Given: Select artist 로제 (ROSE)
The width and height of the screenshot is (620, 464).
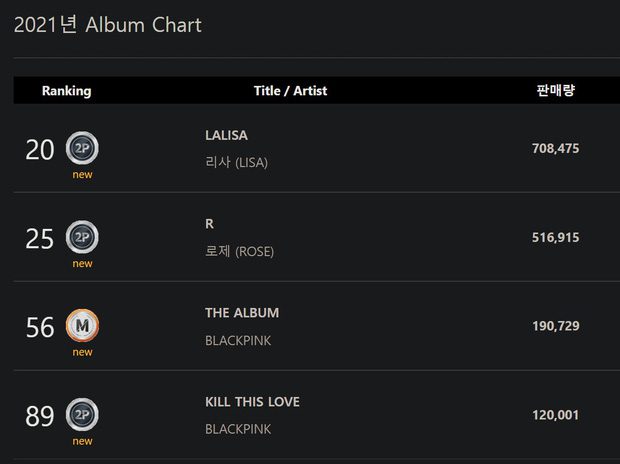Looking at the screenshot, I should tap(240, 251).
